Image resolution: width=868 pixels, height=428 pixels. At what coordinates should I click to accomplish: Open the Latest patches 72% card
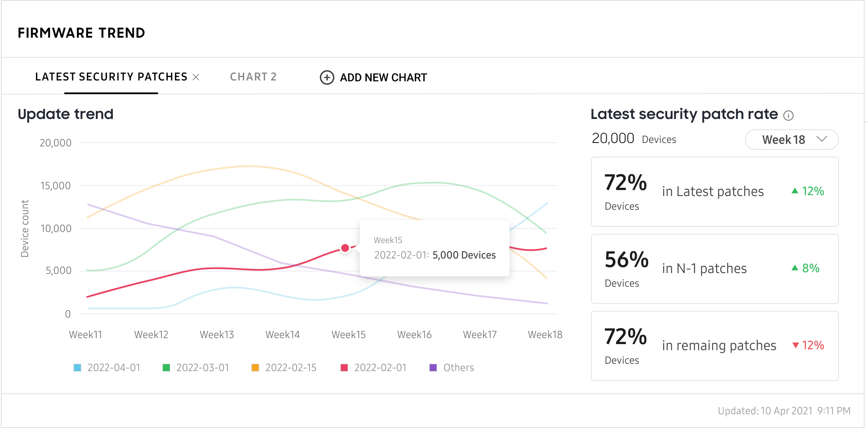click(x=714, y=192)
